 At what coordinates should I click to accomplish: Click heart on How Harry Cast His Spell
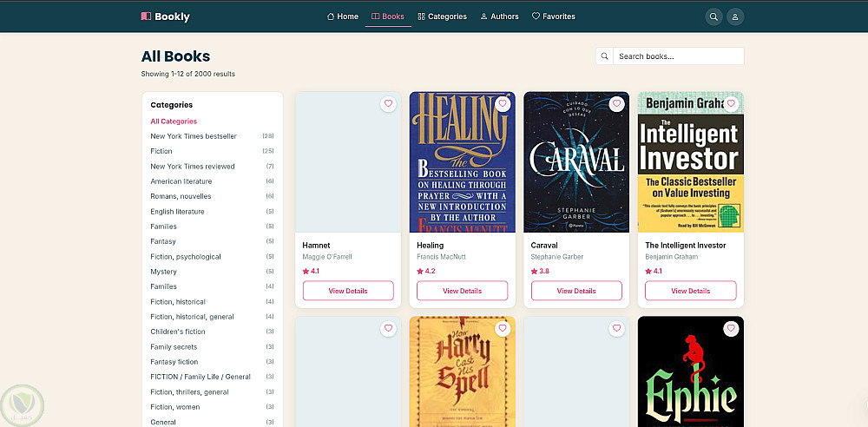(502, 328)
